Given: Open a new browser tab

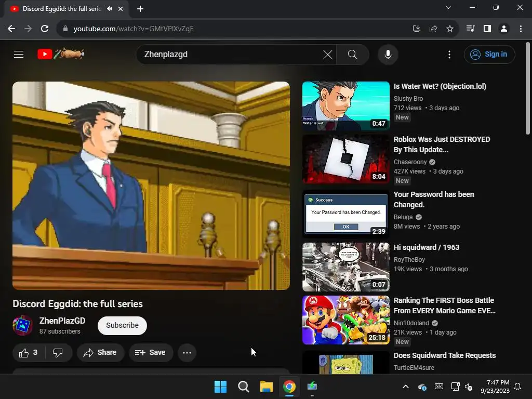Looking at the screenshot, I should (140, 9).
